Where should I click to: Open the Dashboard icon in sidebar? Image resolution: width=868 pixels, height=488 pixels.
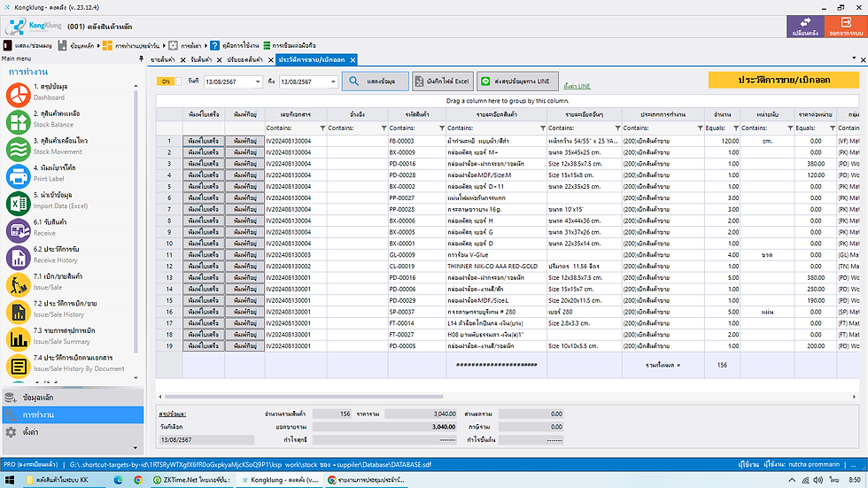[19, 93]
